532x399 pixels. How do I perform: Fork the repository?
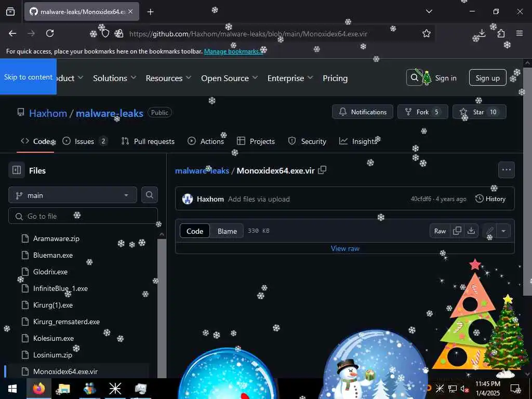pos(423,112)
